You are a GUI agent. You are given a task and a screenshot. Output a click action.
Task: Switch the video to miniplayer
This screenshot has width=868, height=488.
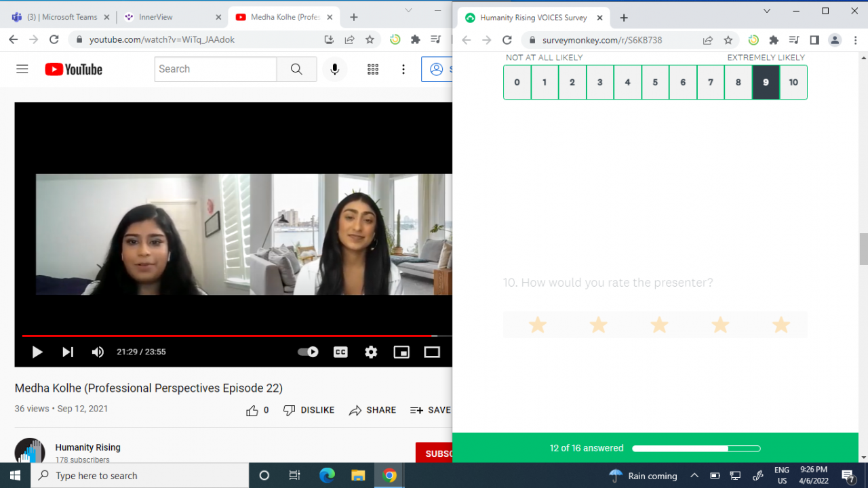pos(401,352)
